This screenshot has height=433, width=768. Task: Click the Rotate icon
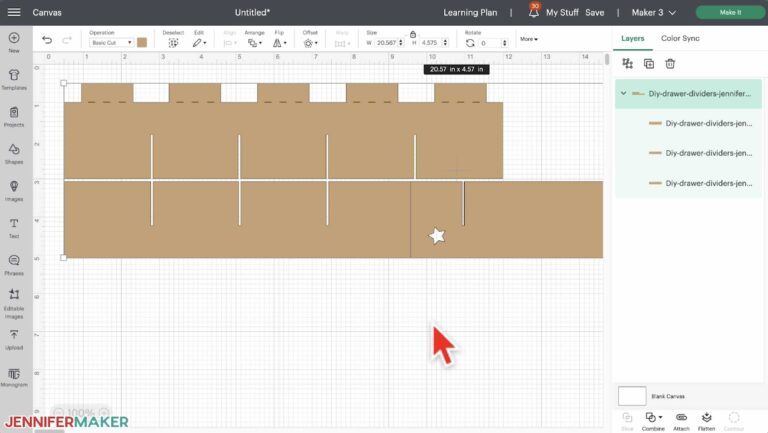(x=470, y=43)
